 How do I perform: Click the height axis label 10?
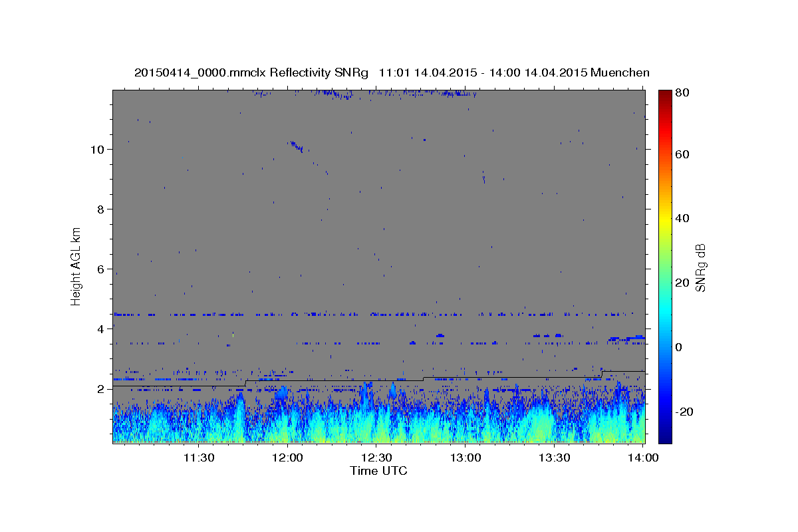97,150
